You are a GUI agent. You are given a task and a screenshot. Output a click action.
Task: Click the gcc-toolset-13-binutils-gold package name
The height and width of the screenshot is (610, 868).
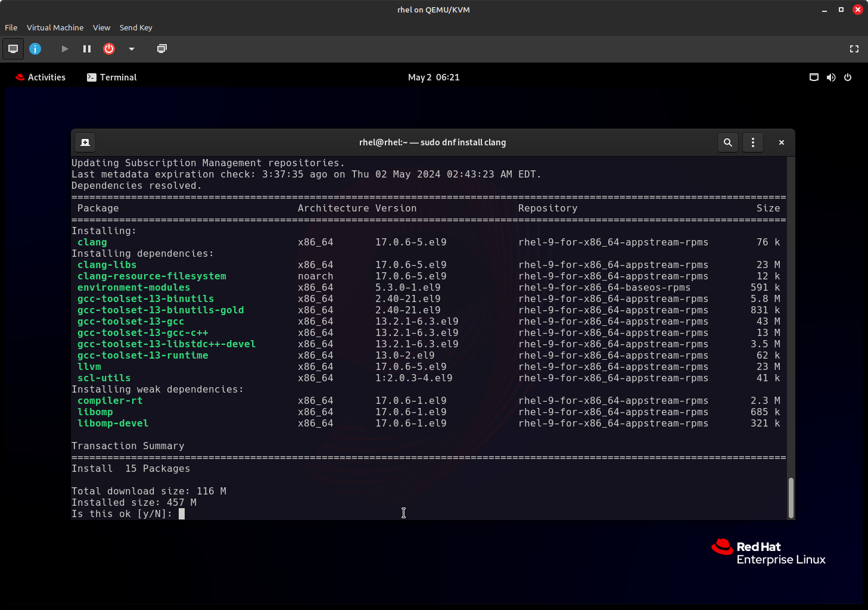161,310
